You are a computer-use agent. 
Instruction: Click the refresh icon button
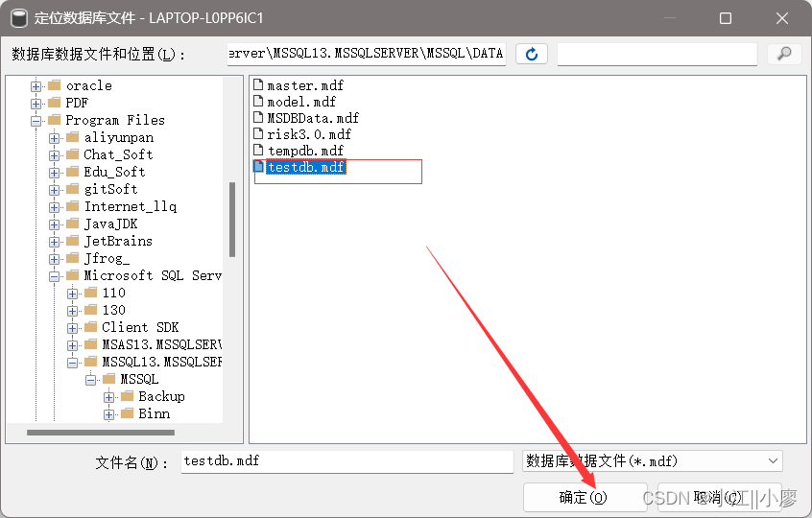pyautogui.click(x=532, y=54)
